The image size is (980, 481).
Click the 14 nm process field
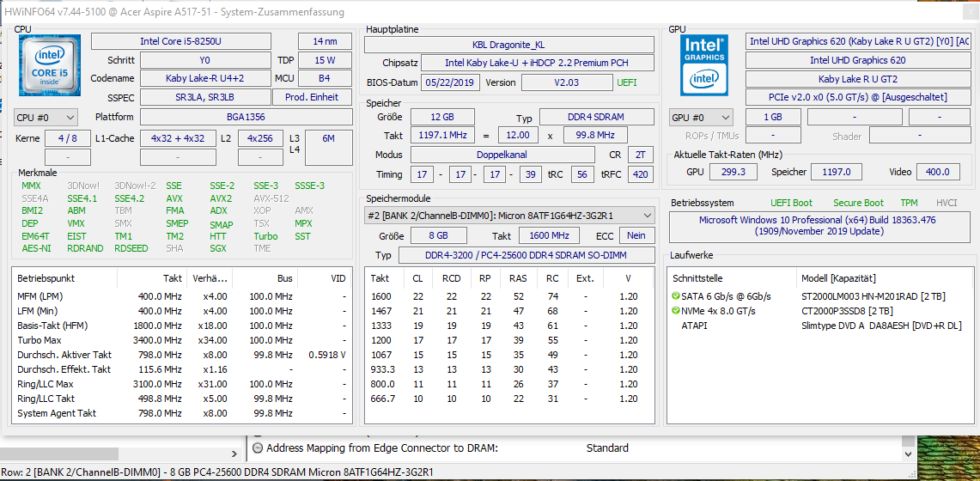(x=326, y=41)
